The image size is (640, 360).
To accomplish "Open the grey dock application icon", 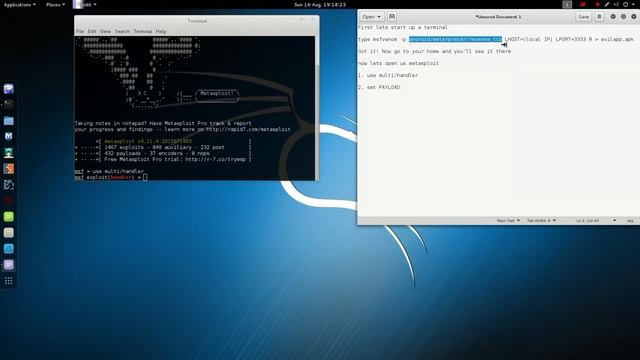I will coord(9,233).
